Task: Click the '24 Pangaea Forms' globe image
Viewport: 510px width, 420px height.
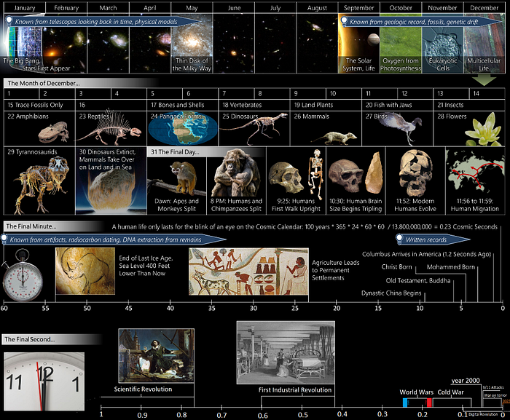Action: pyautogui.click(x=182, y=129)
